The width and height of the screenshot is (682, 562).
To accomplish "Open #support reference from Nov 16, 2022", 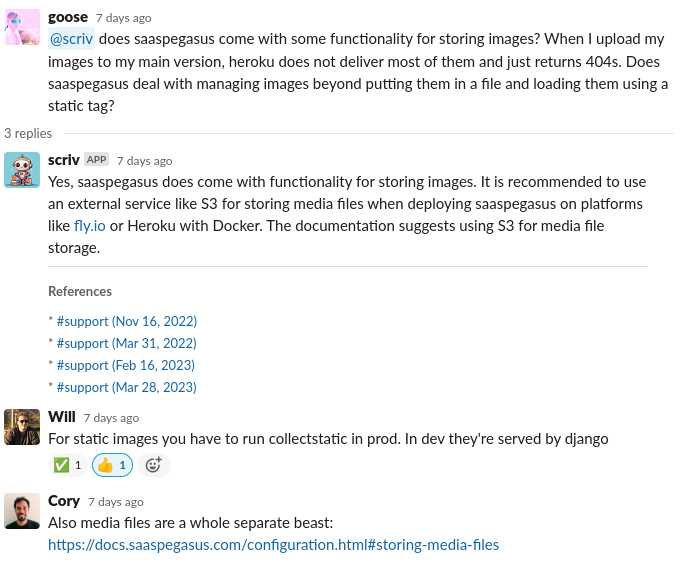I will [x=127, y=321].
